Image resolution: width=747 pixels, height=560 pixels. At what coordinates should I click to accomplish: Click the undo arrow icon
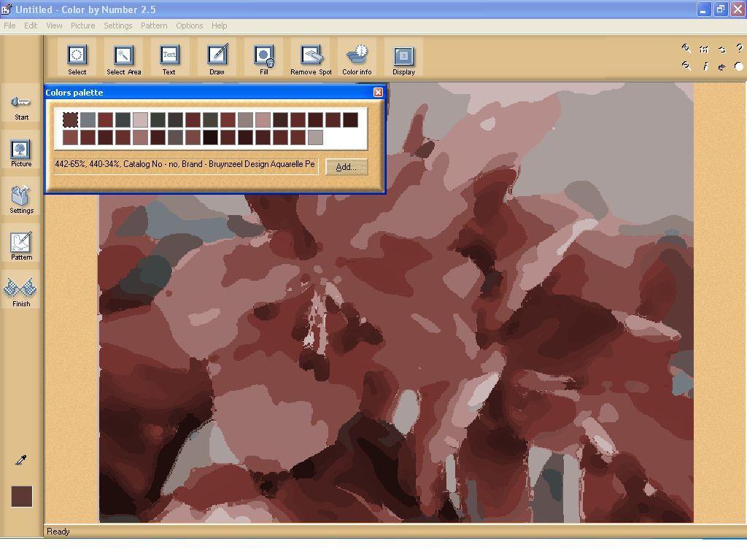721,49
